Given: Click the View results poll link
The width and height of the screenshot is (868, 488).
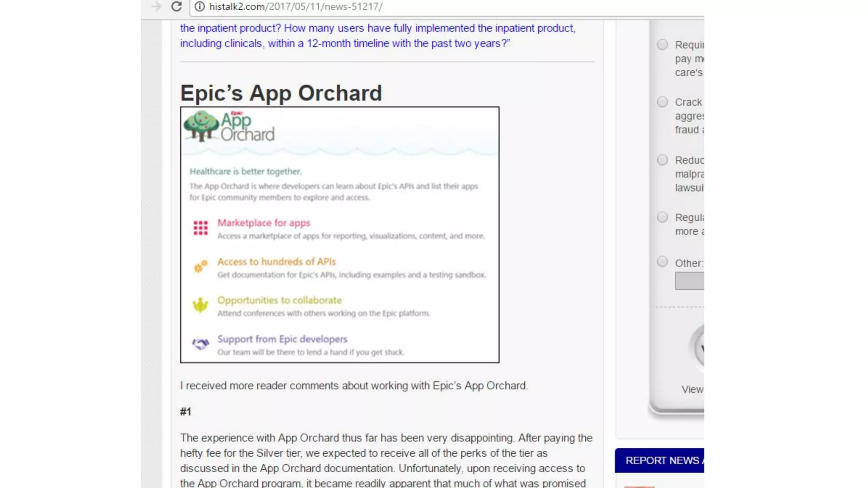Looking at the screenshot, I should tap(692, 389).
